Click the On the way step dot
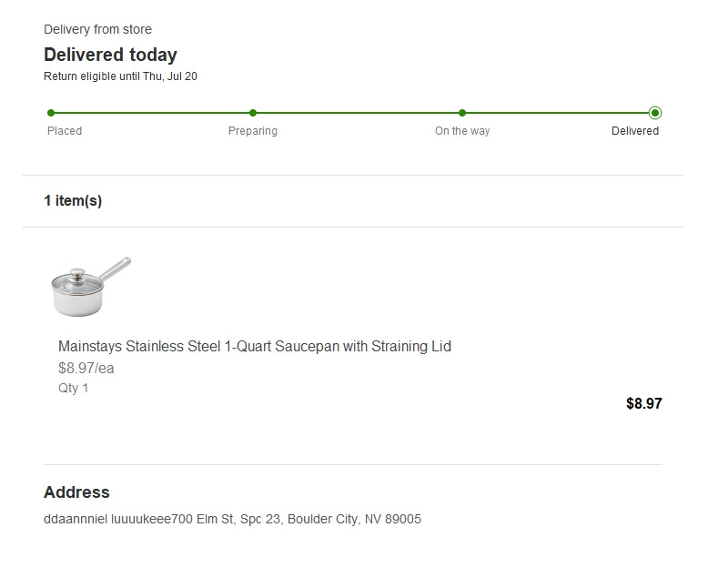The height and width of the screenshot is (588, 728). tap(462, 113)
